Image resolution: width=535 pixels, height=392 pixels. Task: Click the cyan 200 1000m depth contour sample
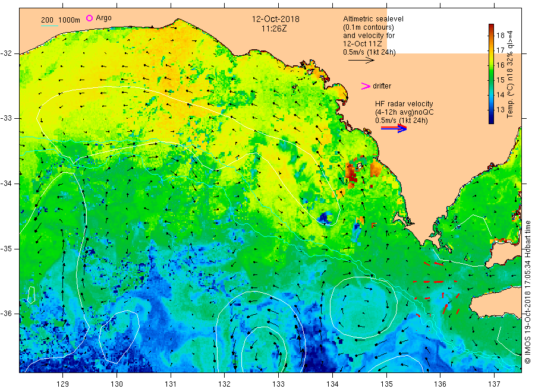49,26
